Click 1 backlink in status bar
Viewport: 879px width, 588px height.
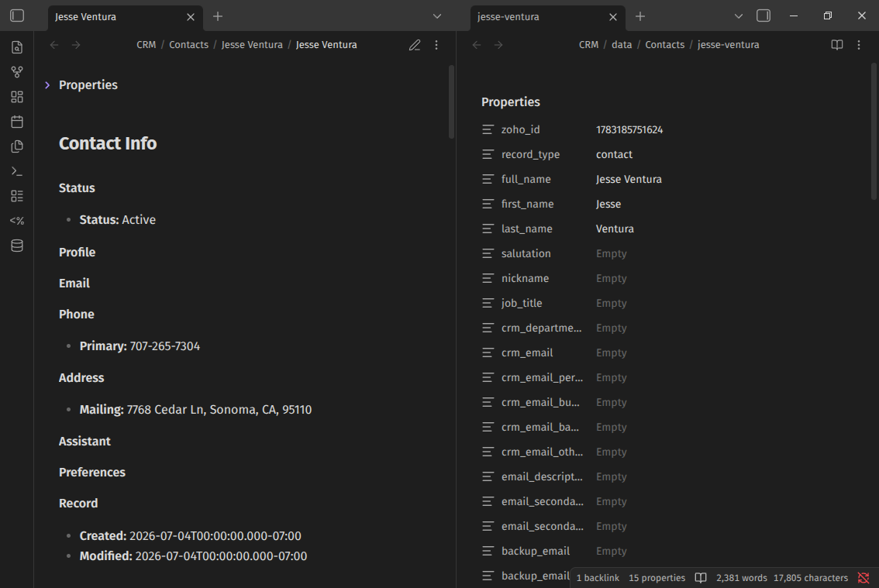tap(598, 578)
